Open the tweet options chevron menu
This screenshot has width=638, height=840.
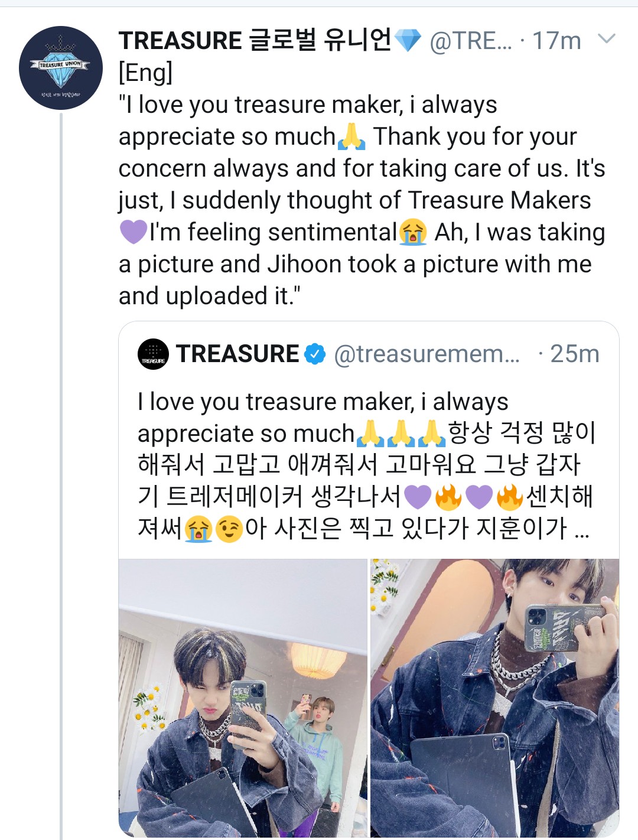[x=607, y=39]
